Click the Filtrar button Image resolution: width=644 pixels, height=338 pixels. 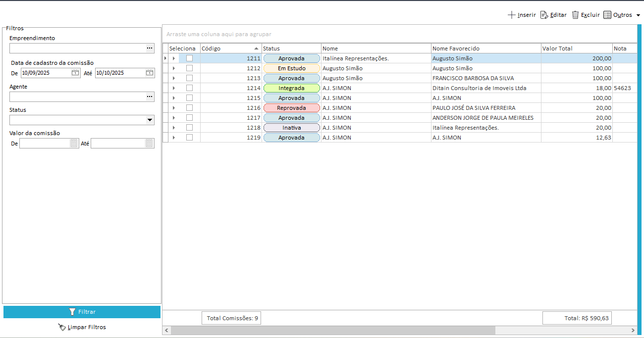(82, 312)
